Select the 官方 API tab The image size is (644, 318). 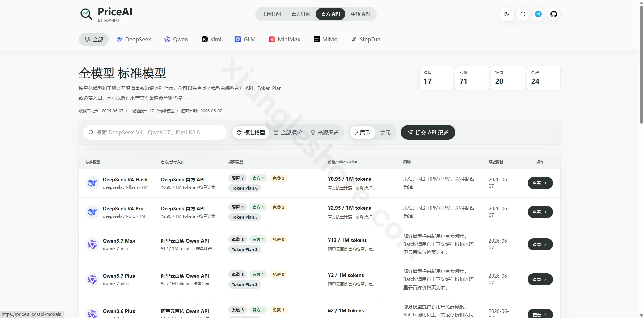[x=330, y=14]
